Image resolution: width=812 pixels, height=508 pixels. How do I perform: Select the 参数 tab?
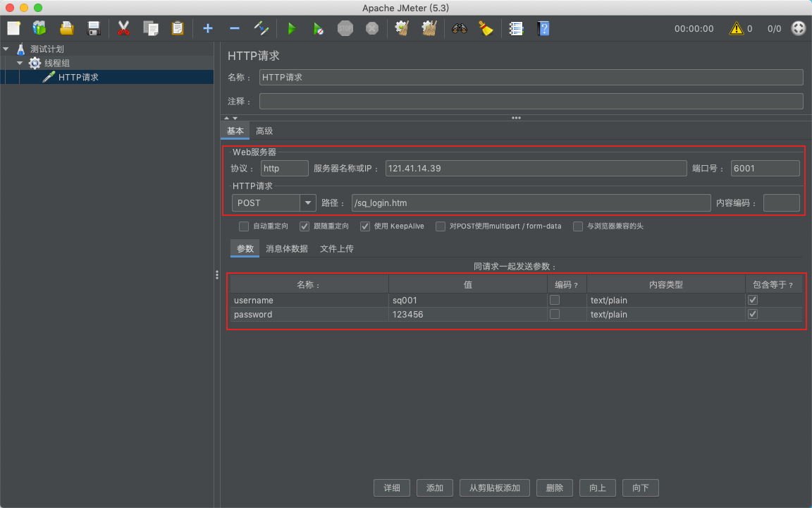pyautogui.click(x=245, y=248)
